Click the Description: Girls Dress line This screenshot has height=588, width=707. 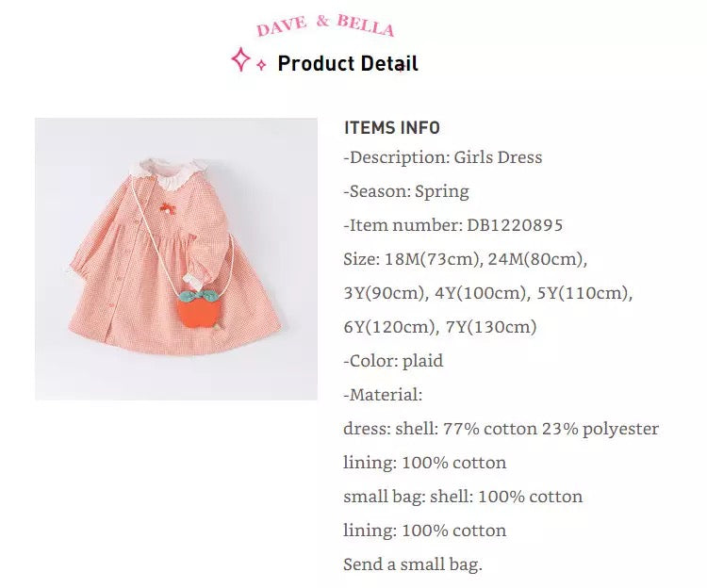pyautogui.click(x=443, y=157)
